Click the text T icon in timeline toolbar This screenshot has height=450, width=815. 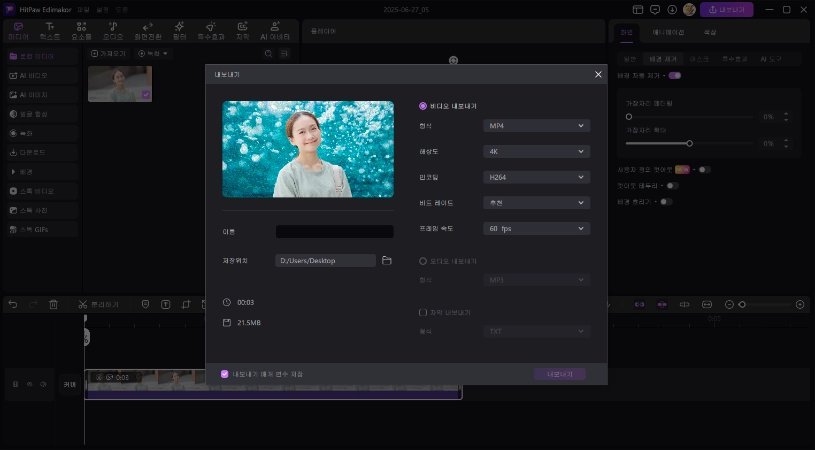pyautogui.click(x=165, y=305)
